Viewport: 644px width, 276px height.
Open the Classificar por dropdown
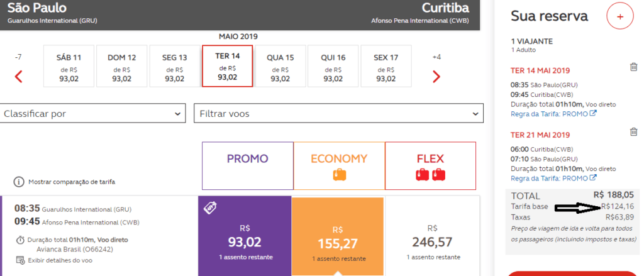coord(92,113)
